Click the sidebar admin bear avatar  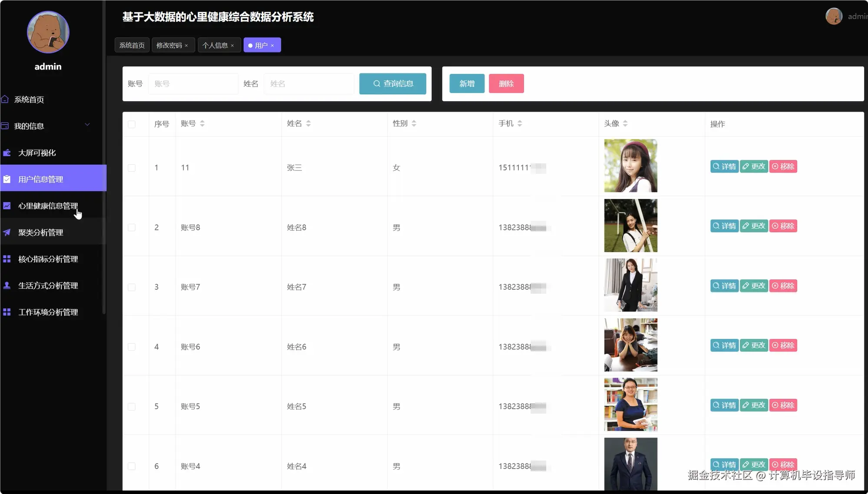(48, 32)
